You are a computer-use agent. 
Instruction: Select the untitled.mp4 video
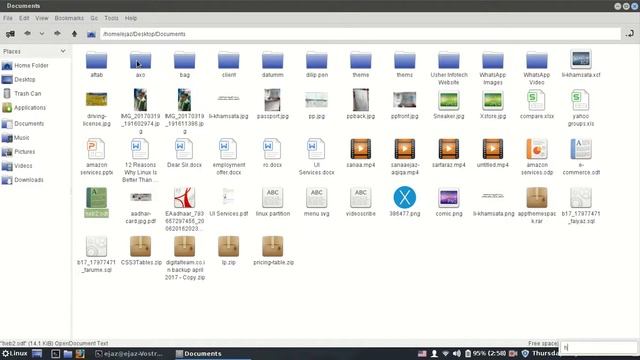[493, 153]
